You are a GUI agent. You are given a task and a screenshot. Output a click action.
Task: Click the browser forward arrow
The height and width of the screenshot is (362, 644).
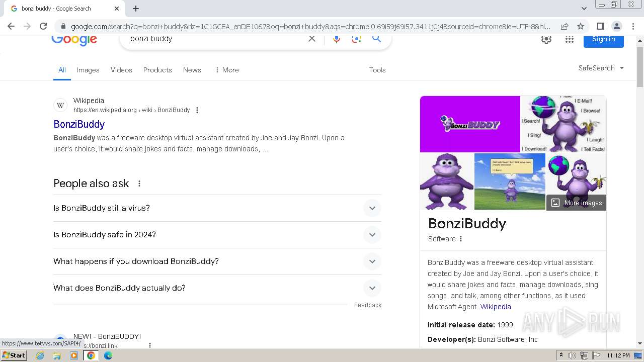(x=27, y=26)
